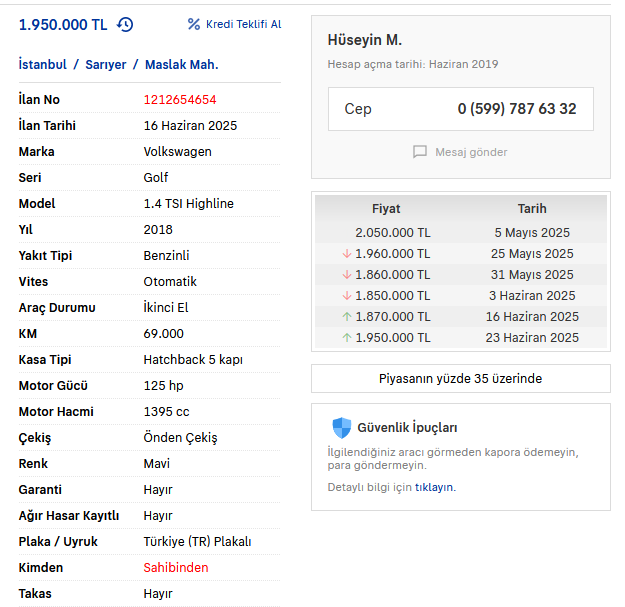The height and width of the screenshot is (607, 625).
Task: Click the phone number 0 (599) 787 63 32
Action: (x=517, y=109)
